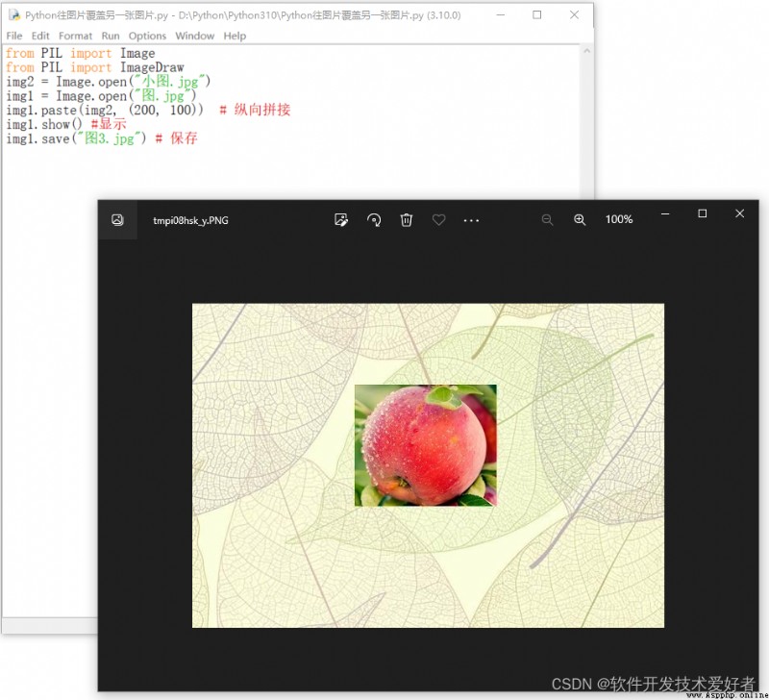Image resolution: width=769 pixels, height=700 pixels.
Task: Click the code line img1.show()
Action: [x=66, y=124]
